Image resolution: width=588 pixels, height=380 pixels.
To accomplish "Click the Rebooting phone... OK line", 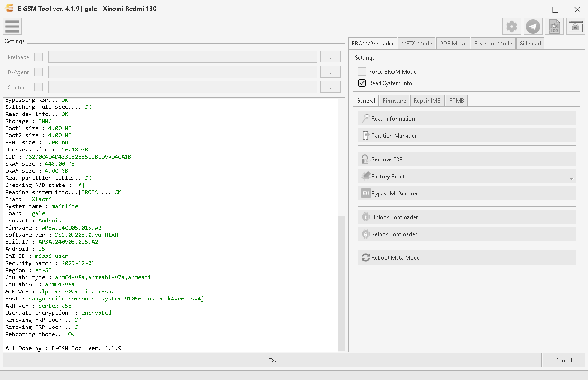I will pyautogui.click(x=40, y=334).
